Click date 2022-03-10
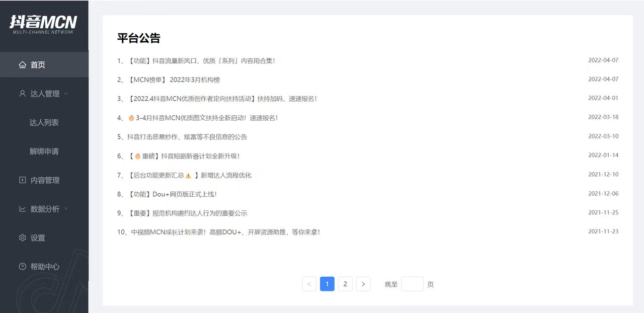This screenshot has height=313, width=644. [x=603, y=136]
